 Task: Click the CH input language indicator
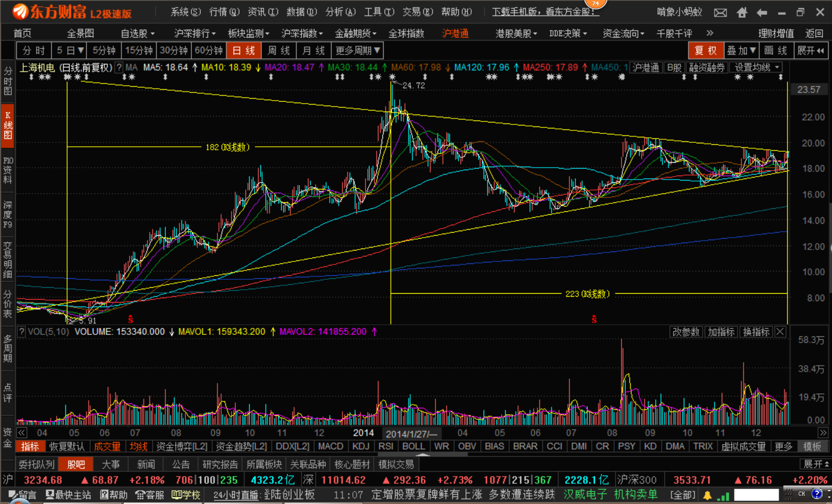coord(802,494)
